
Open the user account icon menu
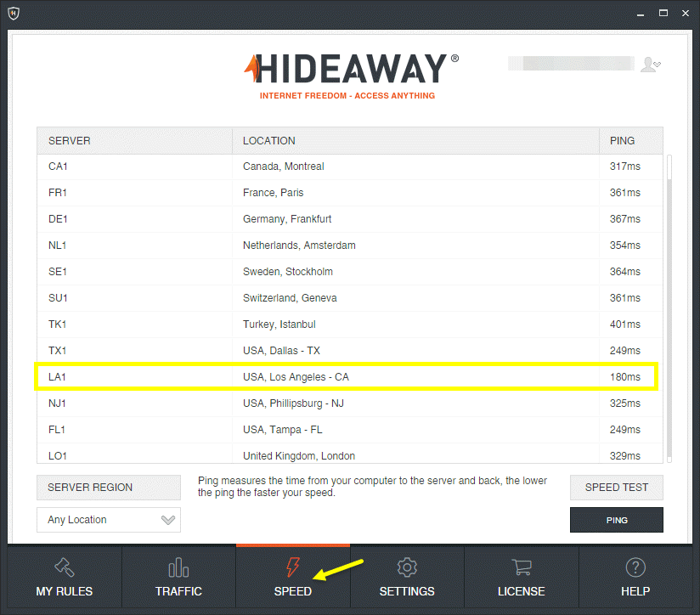[651, 65]
